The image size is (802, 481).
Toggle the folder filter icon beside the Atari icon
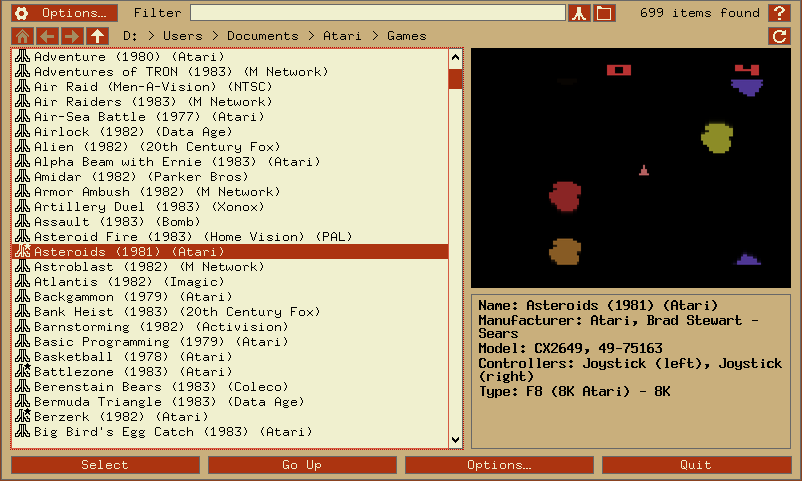point(604,13)
